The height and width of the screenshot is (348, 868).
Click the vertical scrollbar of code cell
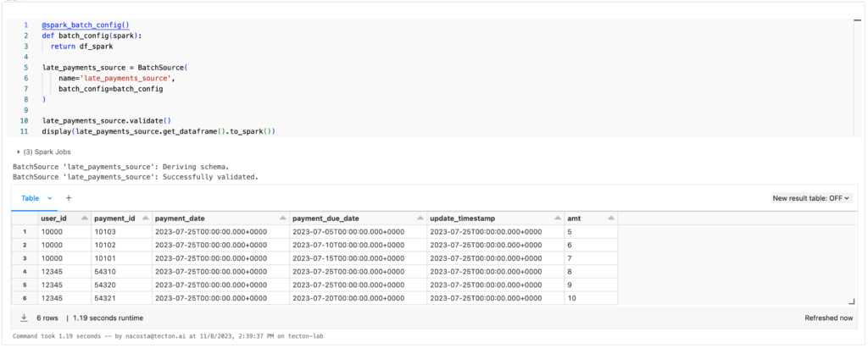tap(857, 78)
